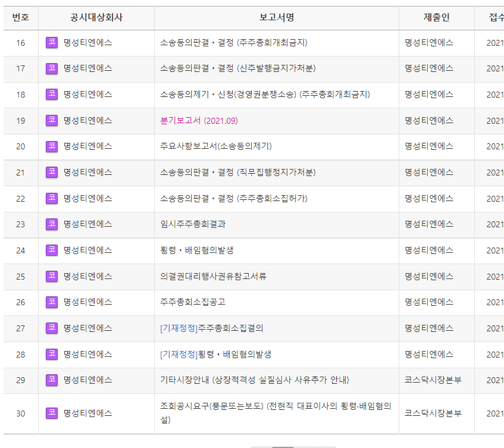The image size is (504, 448).
Task: Click submitter 명성티엔에스 in row 26
Action: click(x=429, y=302)
